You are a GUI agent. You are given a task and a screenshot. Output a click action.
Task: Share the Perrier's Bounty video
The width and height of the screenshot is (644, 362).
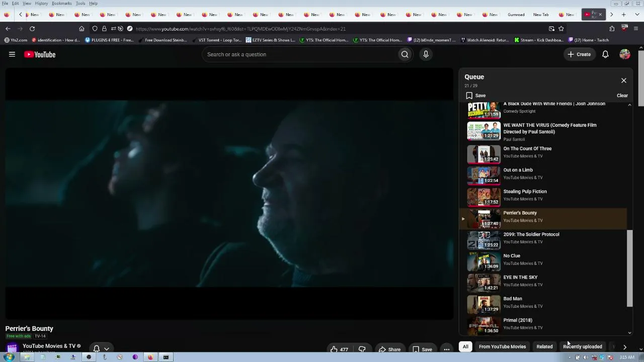point(389,349)
